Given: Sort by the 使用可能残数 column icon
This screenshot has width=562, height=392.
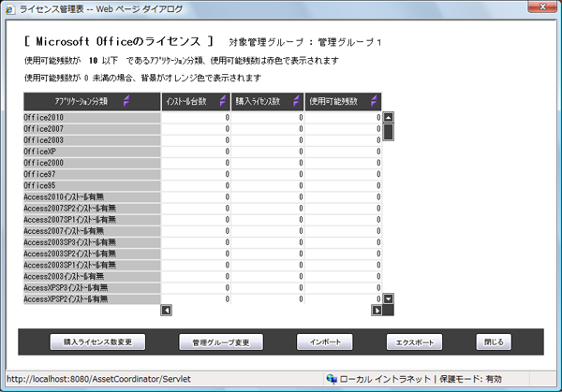Looking at the screenshot, I should tap(374, 101).
